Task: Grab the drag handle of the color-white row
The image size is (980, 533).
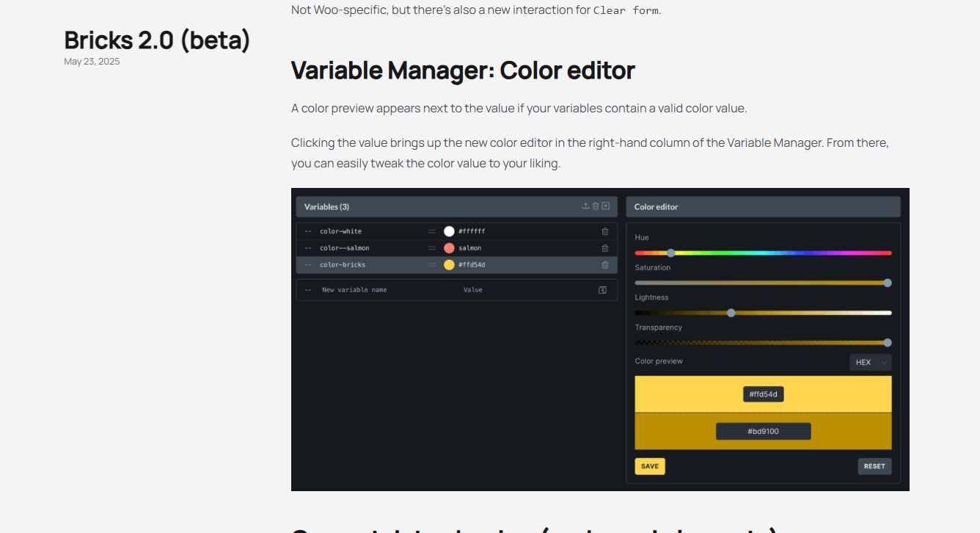Action: [432, 231]
